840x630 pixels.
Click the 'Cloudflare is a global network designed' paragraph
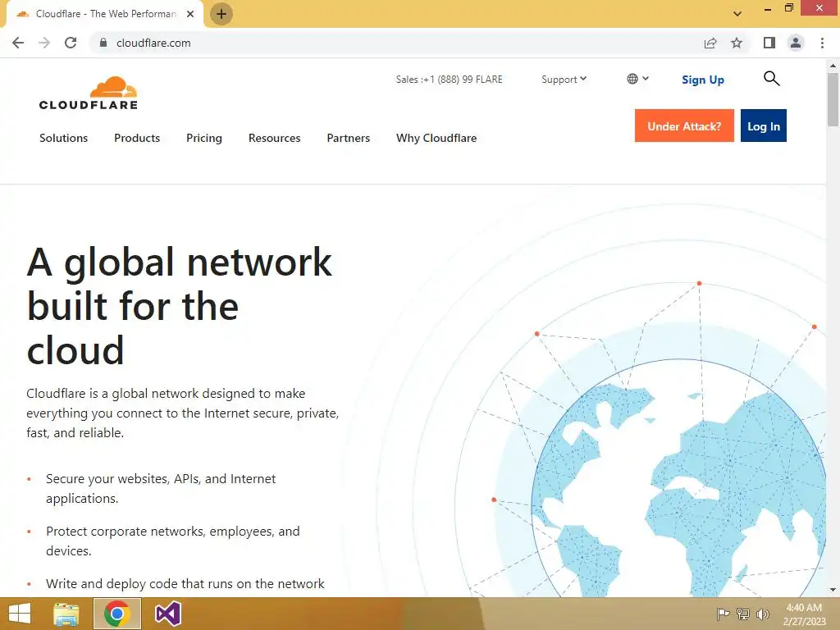coord(183,413)
